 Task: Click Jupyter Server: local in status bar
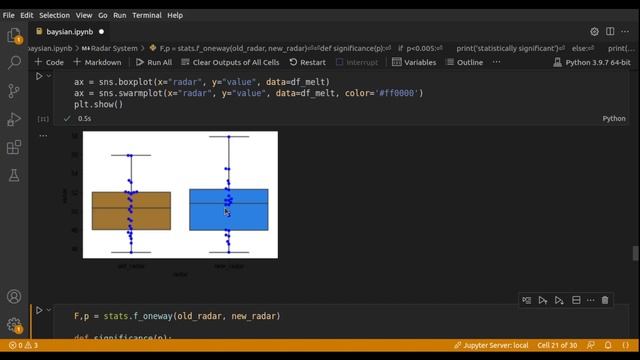[x=491, y=345]
